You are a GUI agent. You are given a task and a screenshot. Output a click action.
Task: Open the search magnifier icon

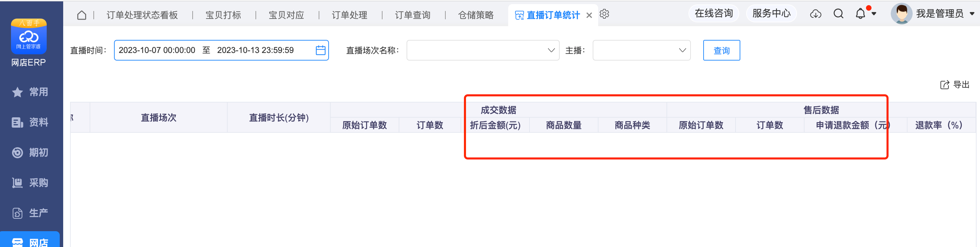pyautogui.click(x=839, y=14)
